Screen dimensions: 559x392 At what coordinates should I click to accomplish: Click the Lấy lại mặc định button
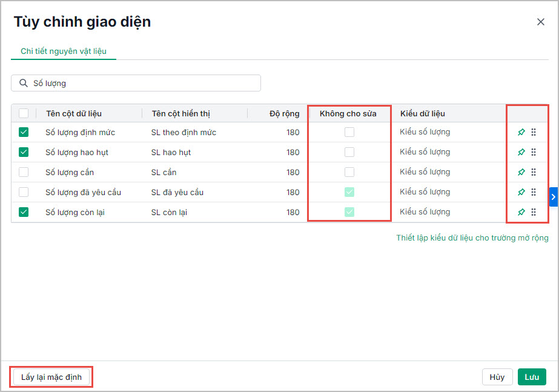51,377
